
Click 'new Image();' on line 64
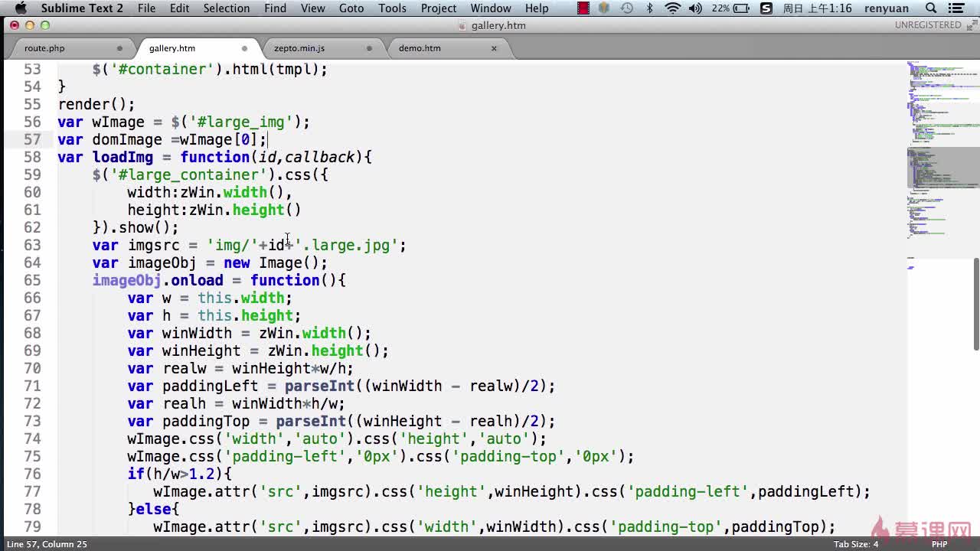(276, 262)
